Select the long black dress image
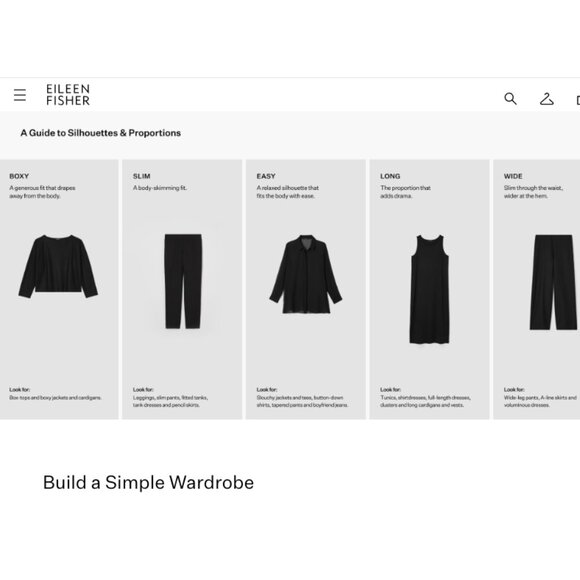The width and height of the screenshot is (580, 580). (x=429, y=289)
